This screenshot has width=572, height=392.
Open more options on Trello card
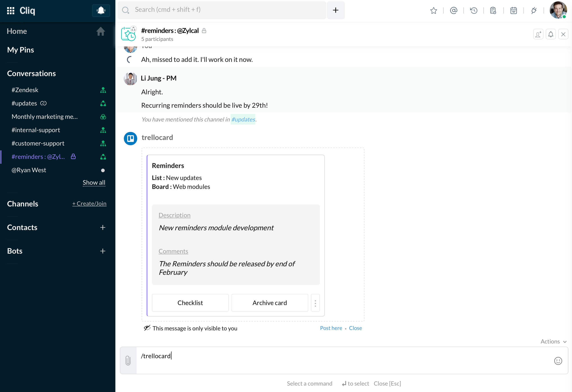pyautogui.click(x=315, y=303)
